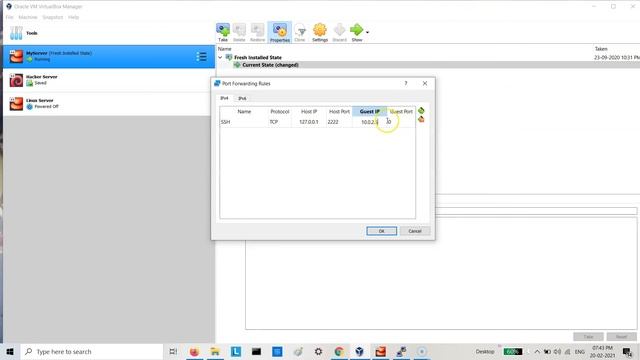Open the Machine menu
Screen dimensions: 640x360
click(x=28, y=17)
